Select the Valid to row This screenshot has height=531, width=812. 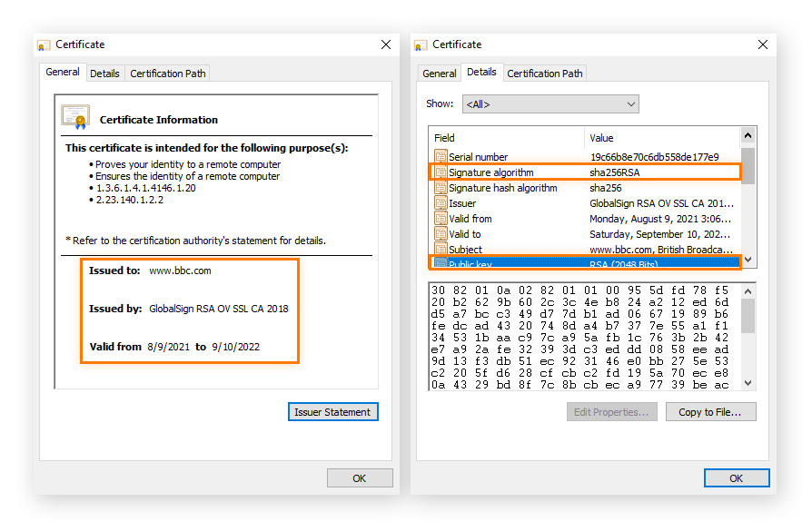click(x=585, y=234)
